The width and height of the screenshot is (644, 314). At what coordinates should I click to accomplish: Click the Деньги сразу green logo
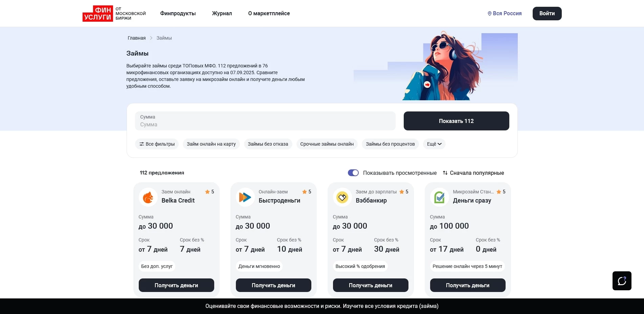(x=439, y=197)
